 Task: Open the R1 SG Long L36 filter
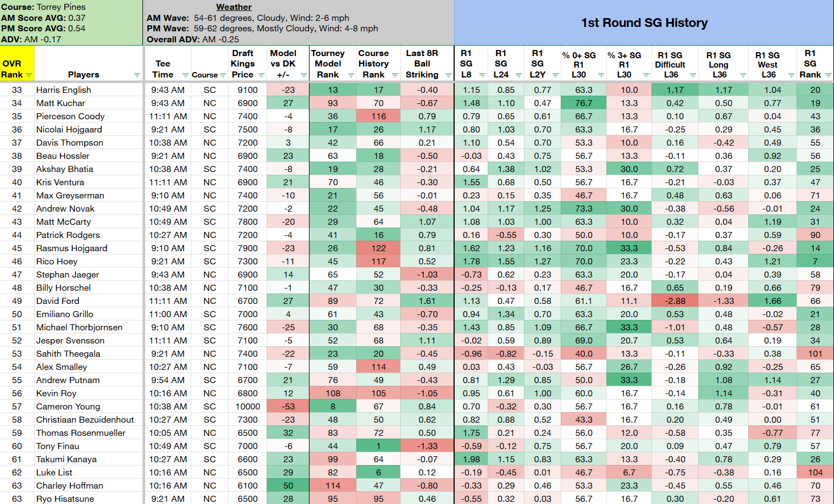743,75
